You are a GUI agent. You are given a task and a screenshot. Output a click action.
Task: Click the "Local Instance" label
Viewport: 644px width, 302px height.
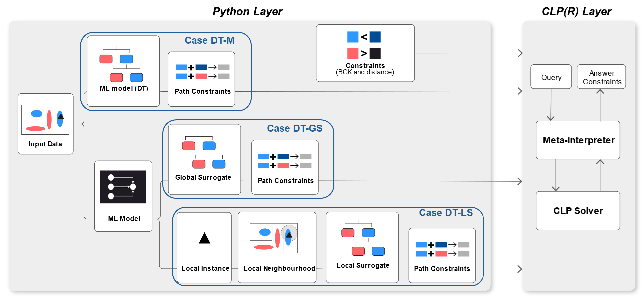(x=205, y=268)
